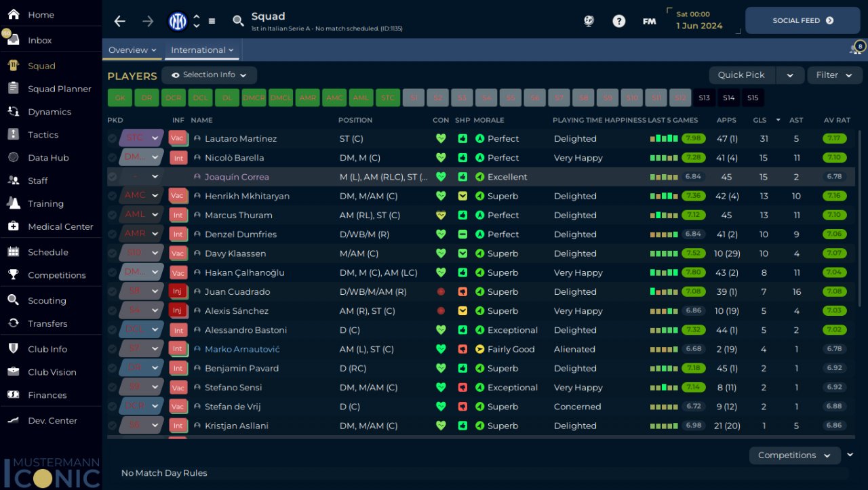Open the Filter dropdown
The width and height of the screenshot is (868, 490).
click(x=834, y=75)
